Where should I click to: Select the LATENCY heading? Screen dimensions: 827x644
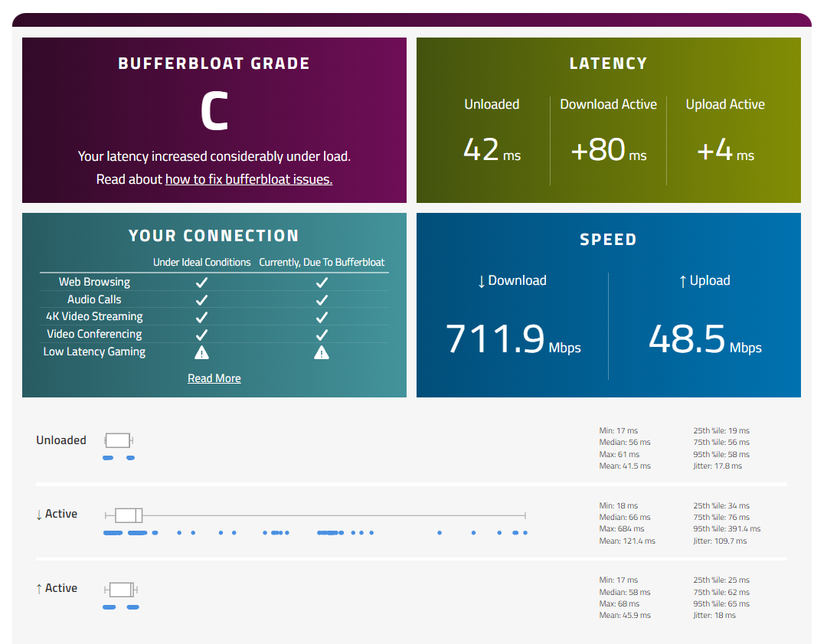tap(608, 64)
